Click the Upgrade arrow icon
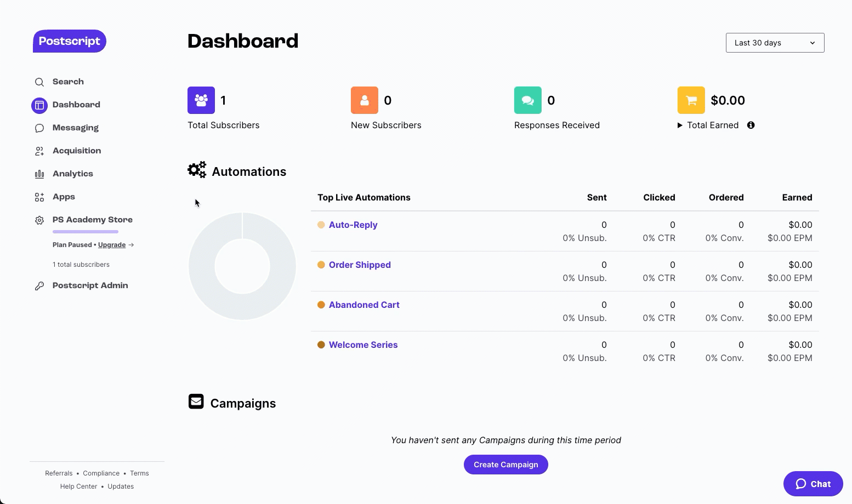The height and width of the screenshot is (504, 852). (x=131, y=245)
